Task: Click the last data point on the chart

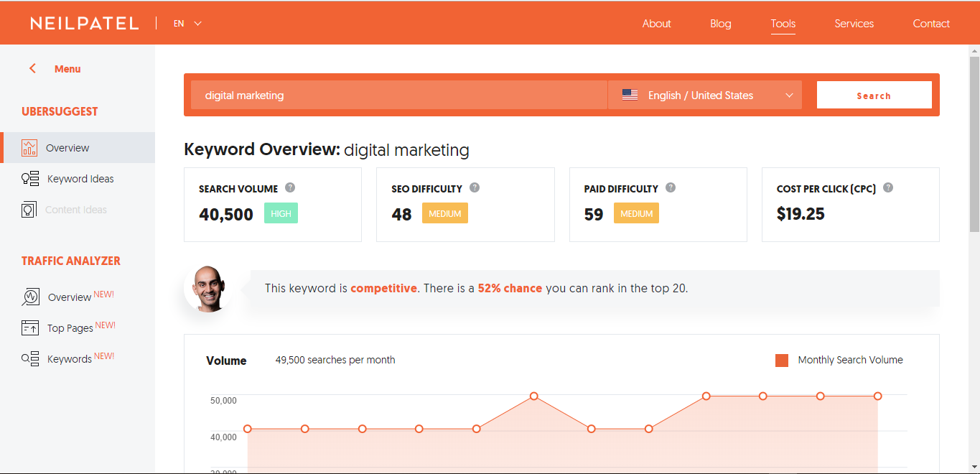Action: coord(877,396)
